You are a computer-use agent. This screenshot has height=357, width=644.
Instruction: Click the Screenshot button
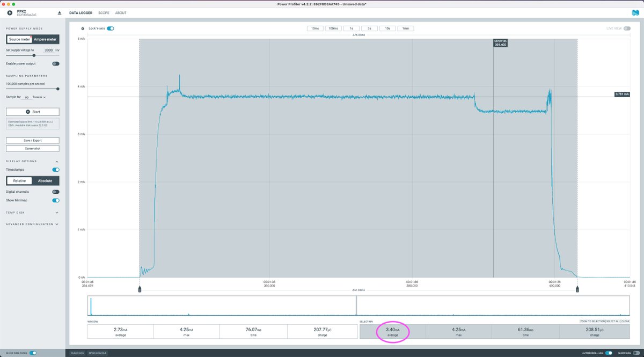[x=33, y=148]
